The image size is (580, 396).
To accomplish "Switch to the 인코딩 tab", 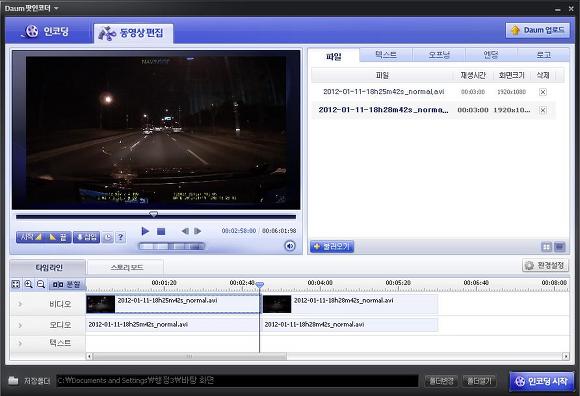I will coord(47,31).
